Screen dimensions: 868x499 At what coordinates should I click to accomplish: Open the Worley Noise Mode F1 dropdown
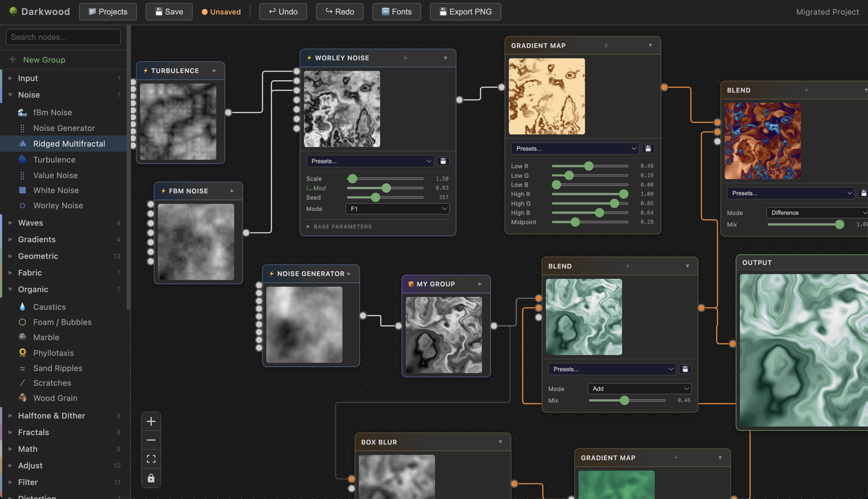(398, 209)
